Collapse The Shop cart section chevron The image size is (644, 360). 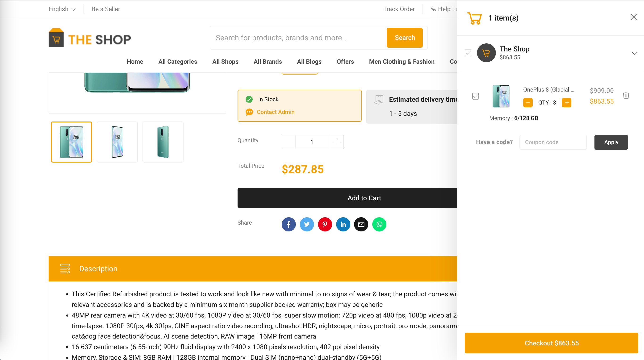point(635,53)
